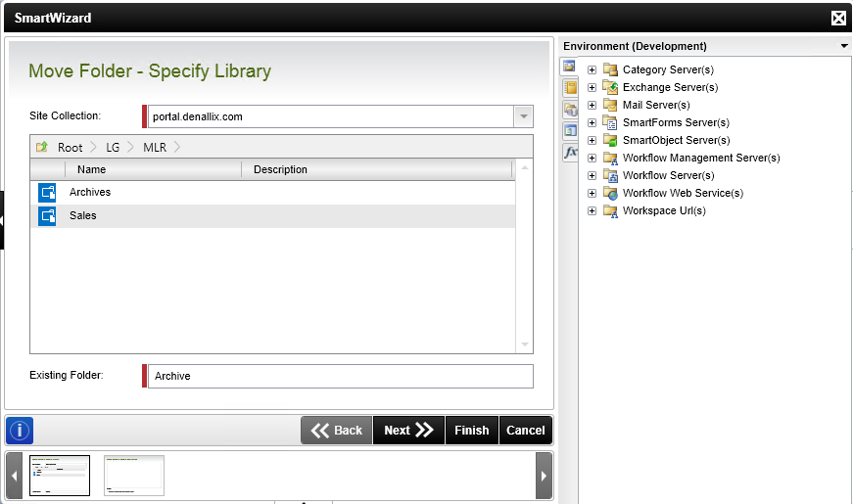The width and height of the screenshot is (853, 504).
Task: Expand the Workflow Server(s) node
Action: click(x=592, y=175)
